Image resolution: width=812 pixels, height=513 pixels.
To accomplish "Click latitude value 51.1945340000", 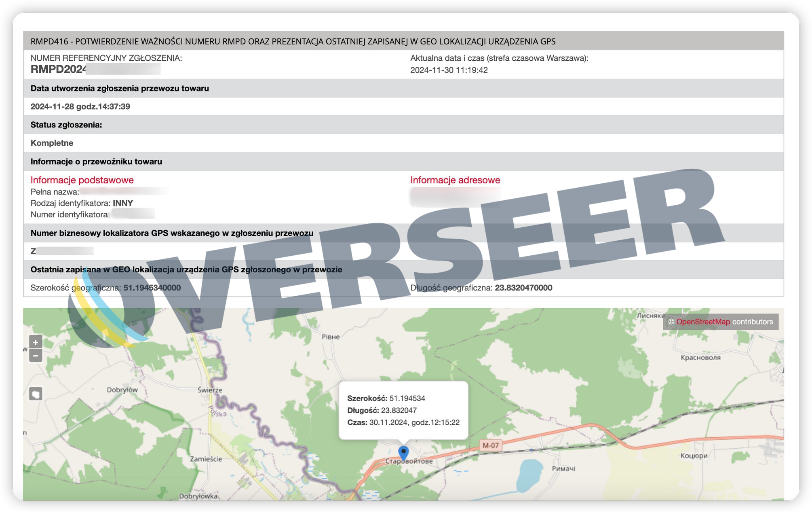I will coord(152,288).
